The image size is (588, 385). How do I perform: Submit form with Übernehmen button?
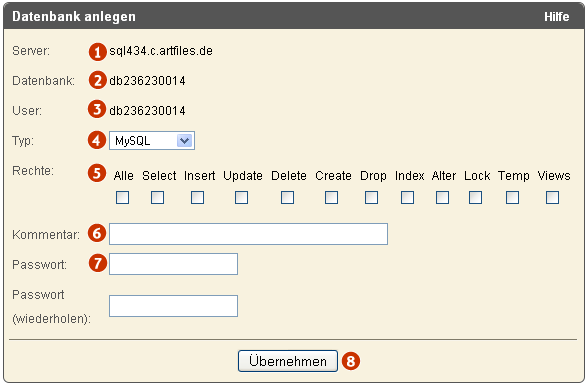pos(288,361)
